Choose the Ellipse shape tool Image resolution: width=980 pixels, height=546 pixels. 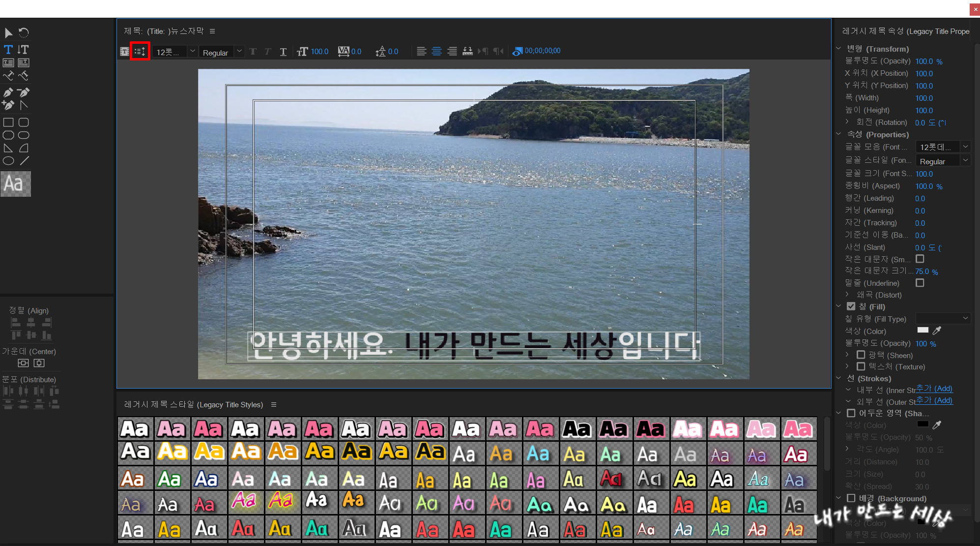8,161
